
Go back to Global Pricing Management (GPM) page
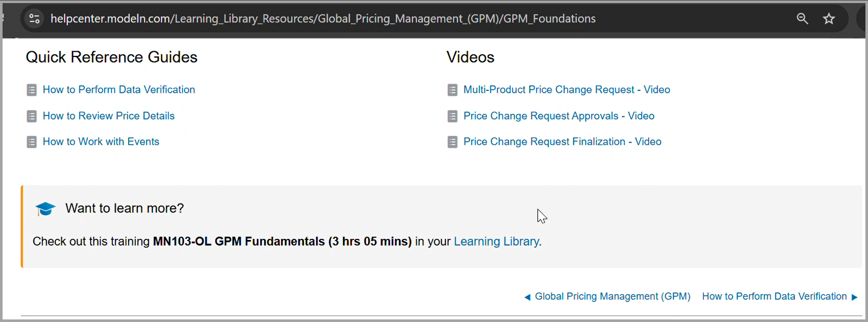[612, 296]
